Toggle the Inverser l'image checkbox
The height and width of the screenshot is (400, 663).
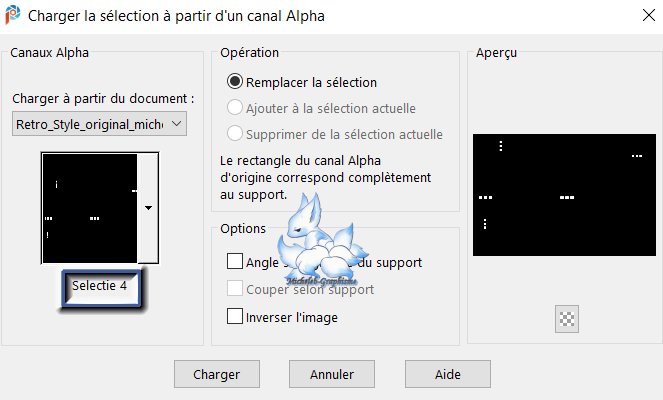[235, 317]
